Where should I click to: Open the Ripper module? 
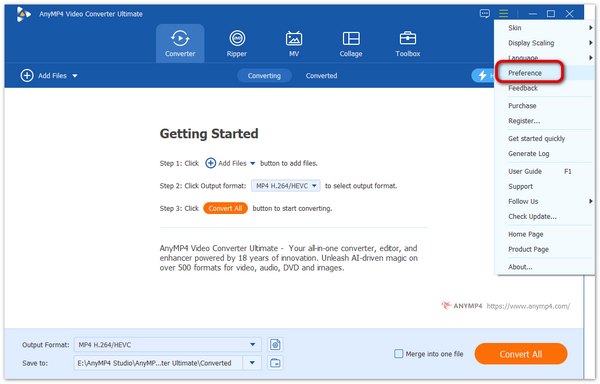[237, 44]
